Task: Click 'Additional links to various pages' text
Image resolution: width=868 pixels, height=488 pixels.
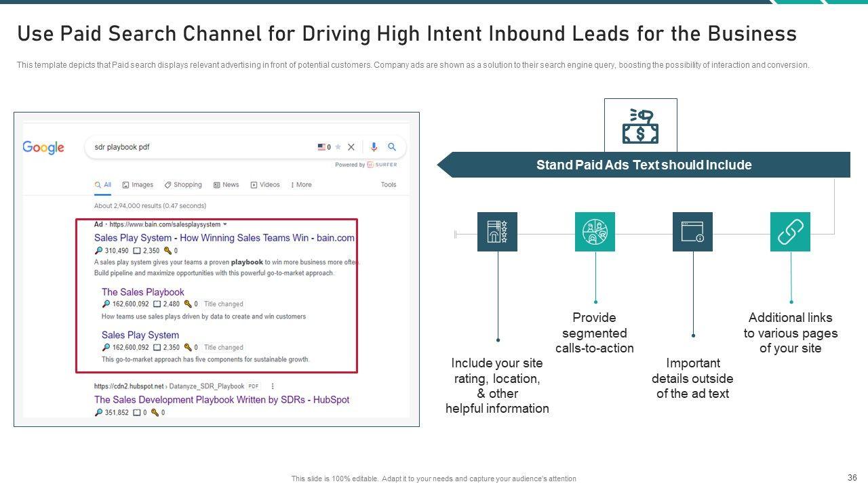Action: 791,333
